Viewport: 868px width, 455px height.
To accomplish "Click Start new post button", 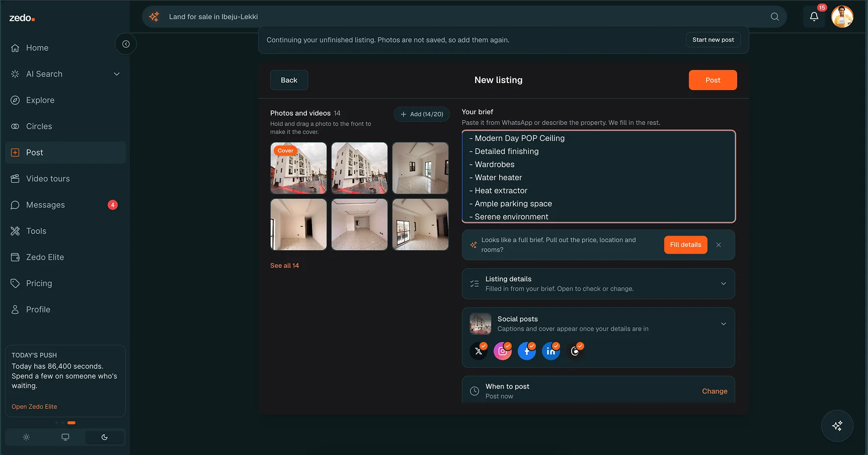I will 713,40.
